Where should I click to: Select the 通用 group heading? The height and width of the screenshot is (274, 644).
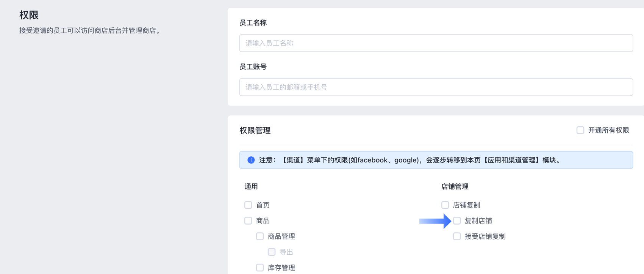[x=251, y=187]
